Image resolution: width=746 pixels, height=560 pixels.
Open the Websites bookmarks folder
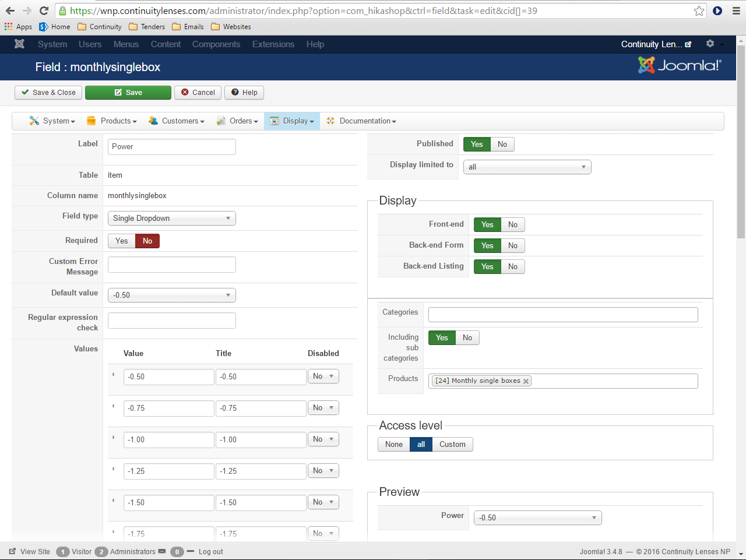231,27
